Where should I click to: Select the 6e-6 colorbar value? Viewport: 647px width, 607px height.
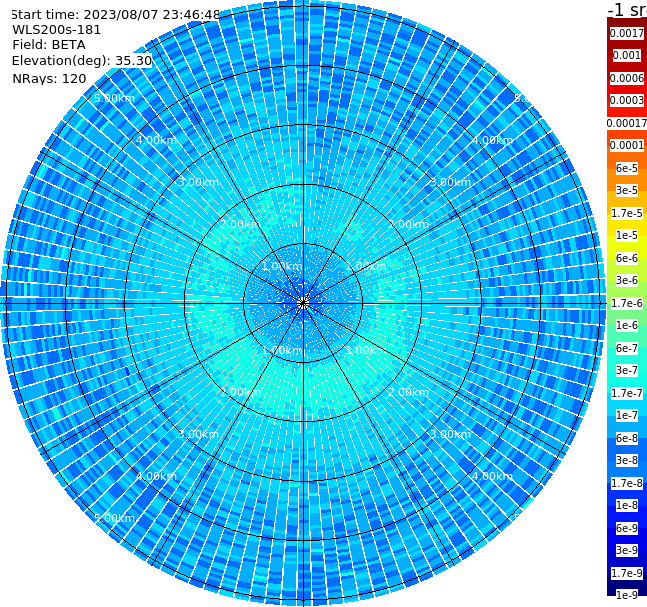627,258
